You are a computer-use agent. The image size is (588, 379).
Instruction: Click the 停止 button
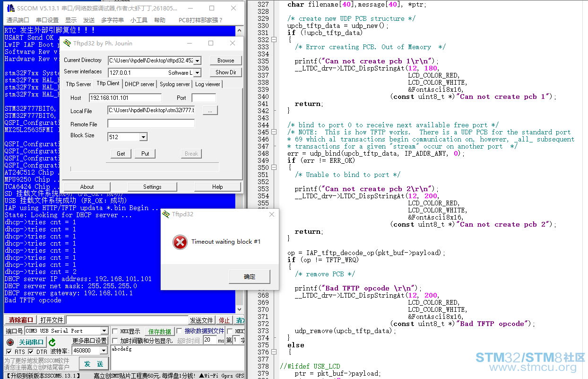click(x=225, y=320)
